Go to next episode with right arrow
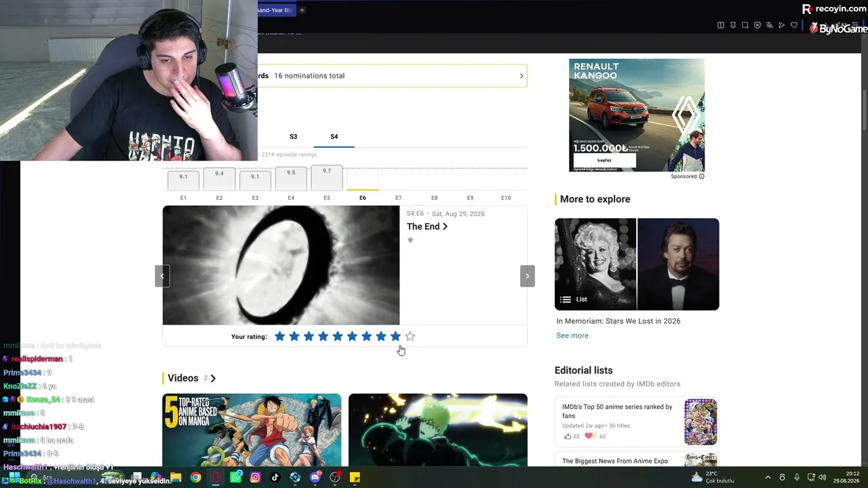This screenshot has height=488, width=868. pyautogui.click(x=528, y=276)
